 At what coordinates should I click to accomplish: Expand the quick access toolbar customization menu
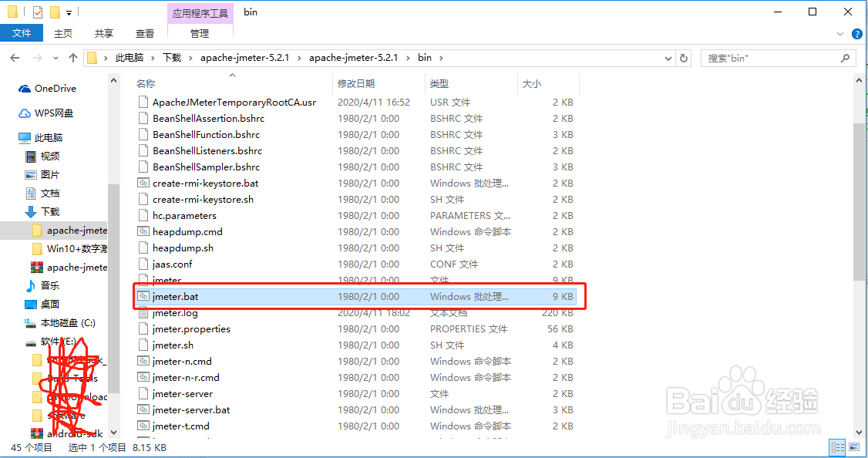(x=68, y=12)
